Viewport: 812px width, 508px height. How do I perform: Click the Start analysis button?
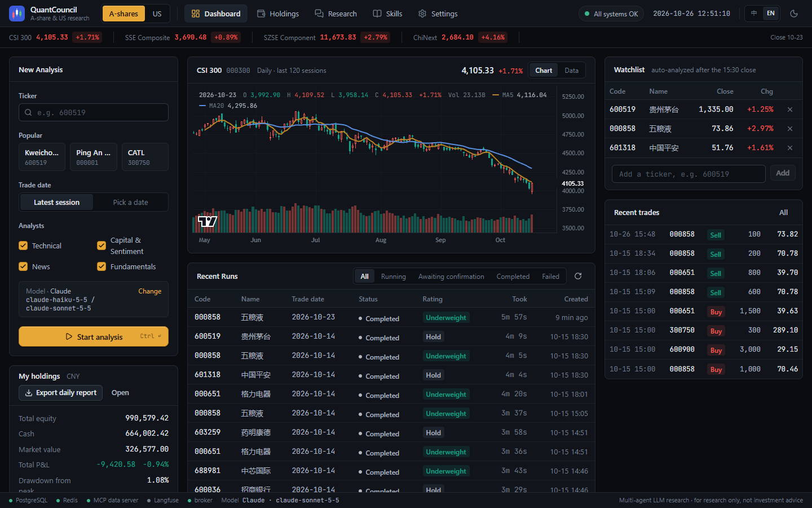[x=94, y=336]
